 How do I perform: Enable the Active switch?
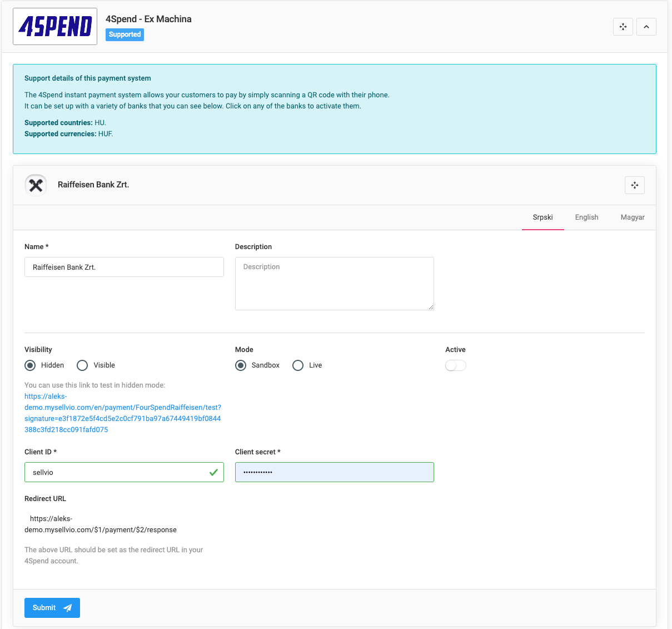(455, 365)
